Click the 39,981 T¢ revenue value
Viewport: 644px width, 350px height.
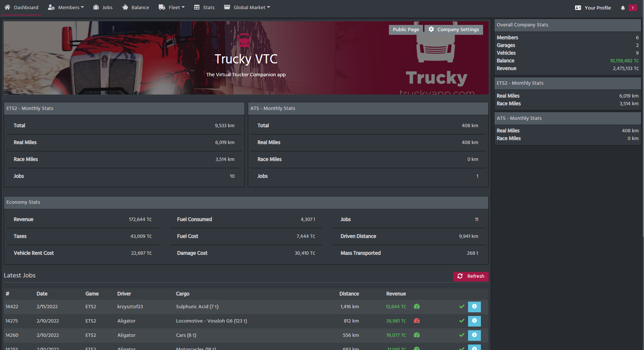point(396,321)
